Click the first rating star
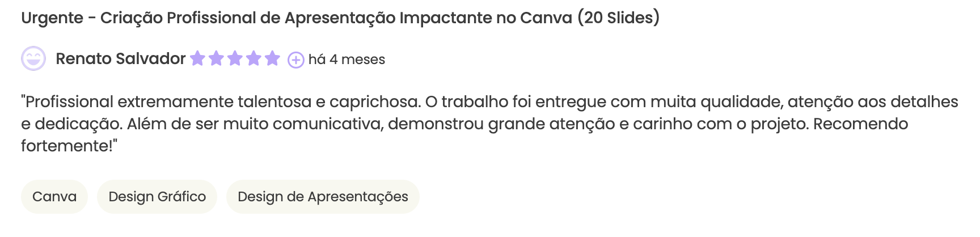This screenshot has width=980, height=237. tap(197, 58)
